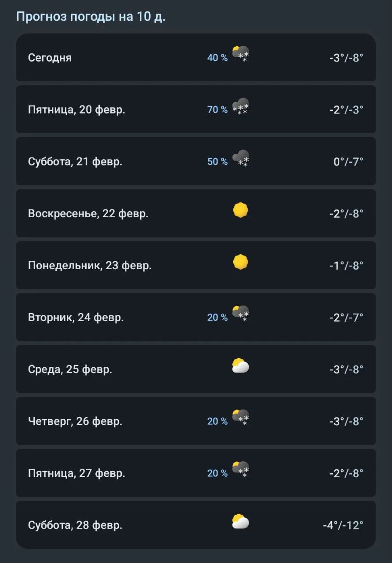Click the Прогноз погоды на 10 д. heading
Image resolution: width=392 pixels, height=563 pixels.
tap(91, 17)
